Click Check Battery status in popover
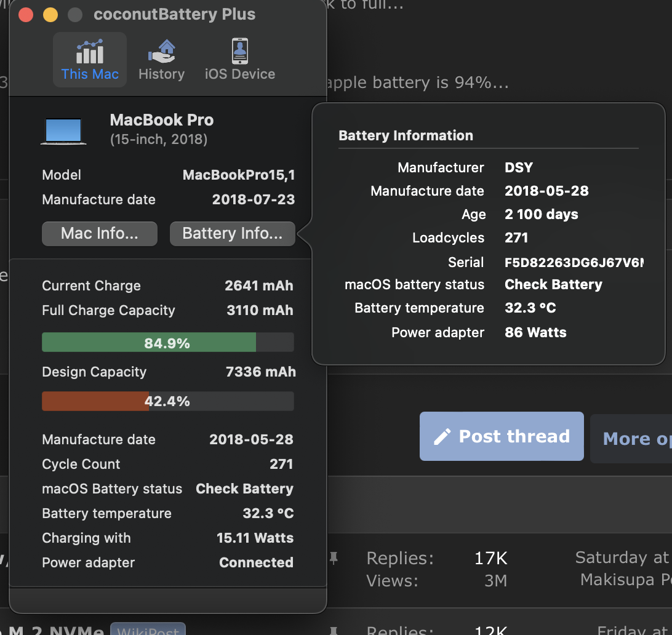 click(x=553, y=284)
